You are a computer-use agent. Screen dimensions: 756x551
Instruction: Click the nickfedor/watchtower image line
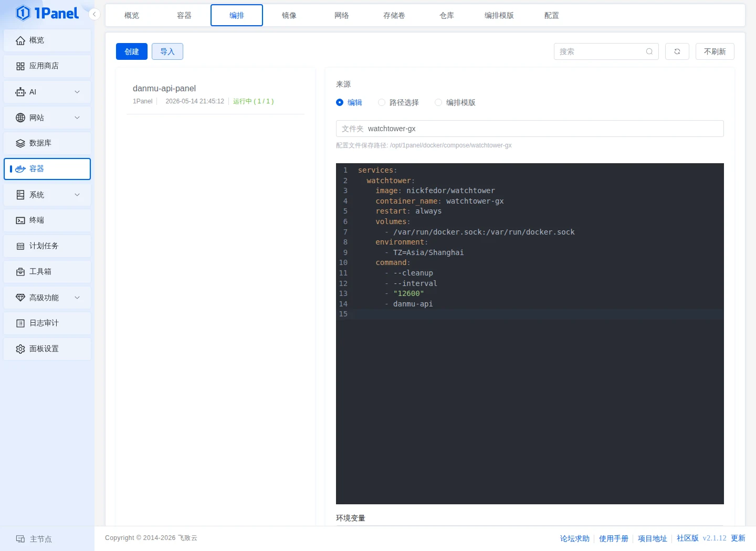(435, 190)
